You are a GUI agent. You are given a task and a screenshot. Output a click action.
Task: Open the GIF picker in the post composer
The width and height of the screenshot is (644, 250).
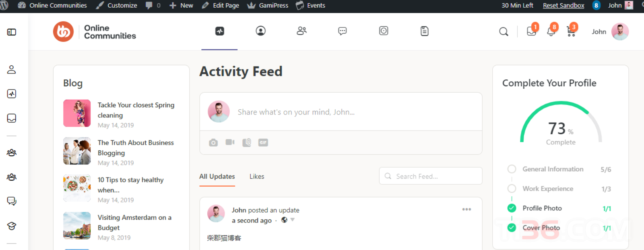263,142
